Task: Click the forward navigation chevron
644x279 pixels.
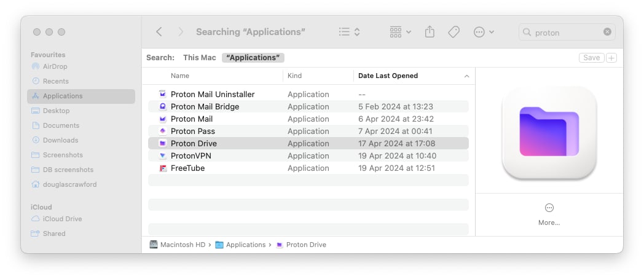Action: click(180, 31)
